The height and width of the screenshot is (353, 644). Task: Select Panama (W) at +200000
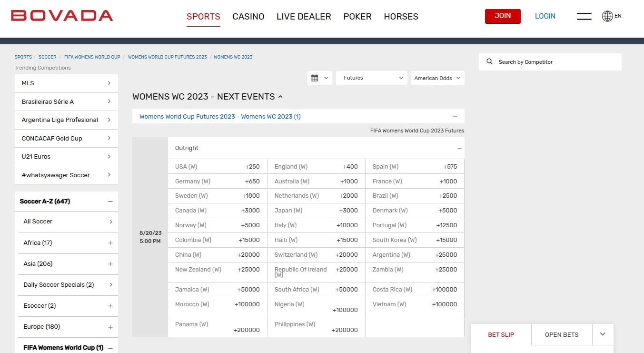[x=218, y=327]
